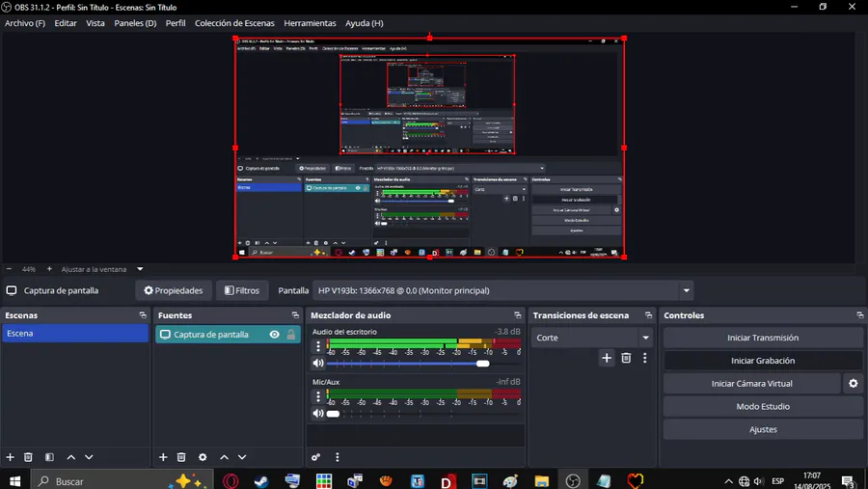Open Steam from the taskbar
Viewport: 868px width, 489px height.
[261, 480]
